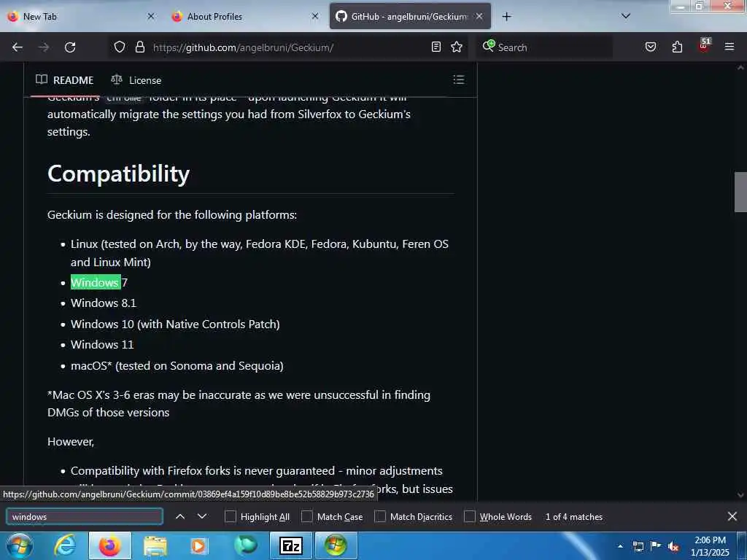Open the tracking protection shield icon
Screen dimensions: 747x560
click(120, 47)
